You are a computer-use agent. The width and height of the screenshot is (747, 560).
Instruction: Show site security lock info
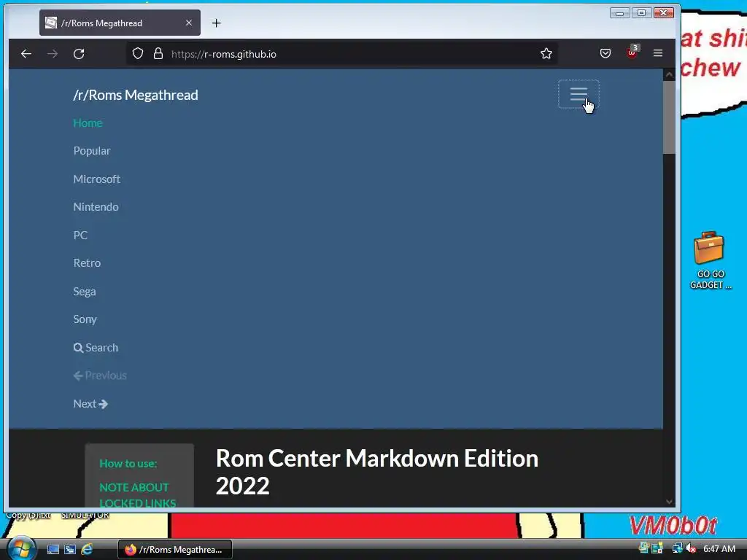tap(158, 54)
